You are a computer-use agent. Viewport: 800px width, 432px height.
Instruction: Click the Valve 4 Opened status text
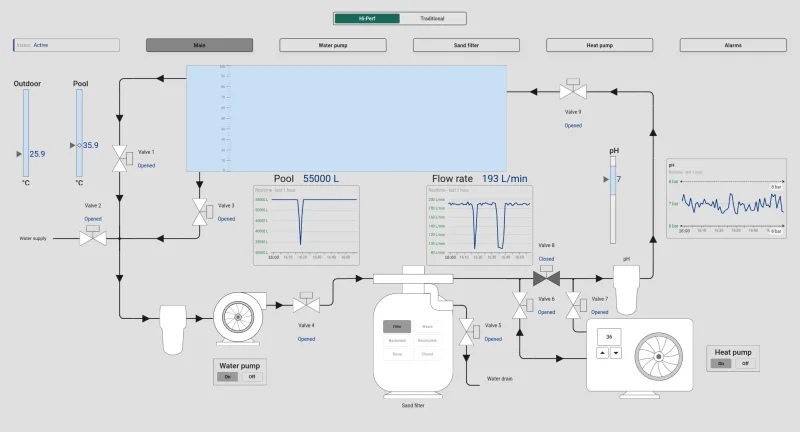point(306,339)
